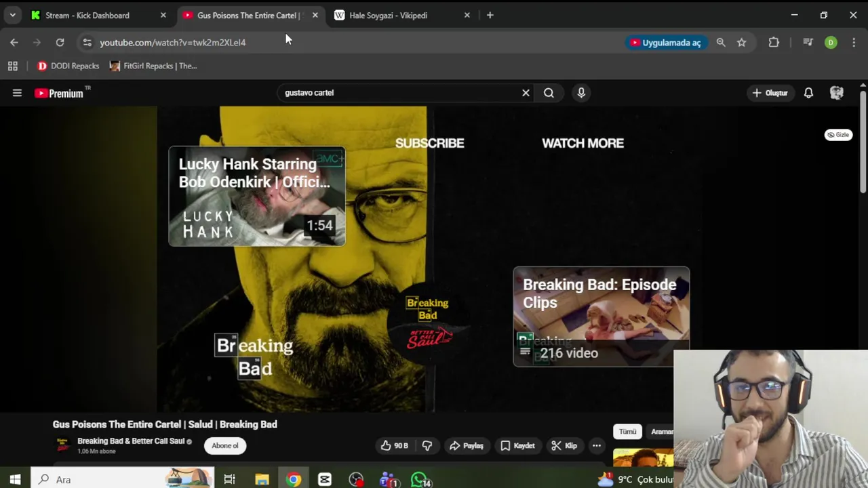Click WATCH MORE end-screen label

click(583, 143)
